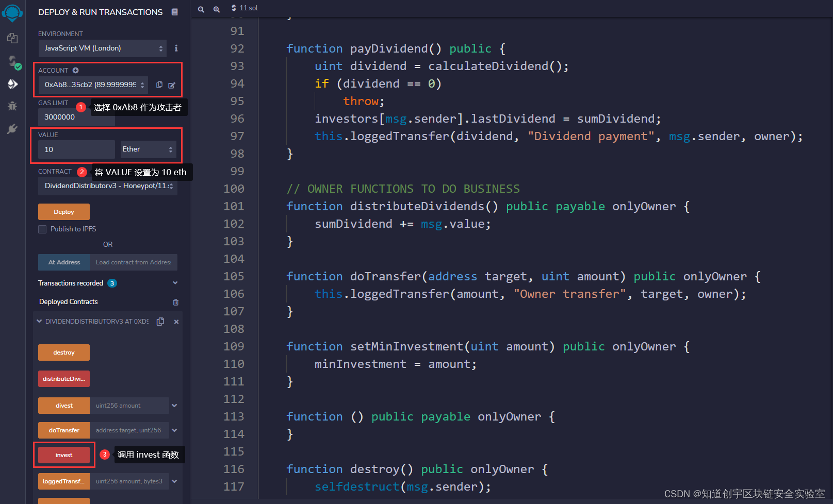Image resolution: width=833 pixels, height=504 pixels.
Task: Open the Environment dropdown JavaScript VM
Action: [102, 48]
